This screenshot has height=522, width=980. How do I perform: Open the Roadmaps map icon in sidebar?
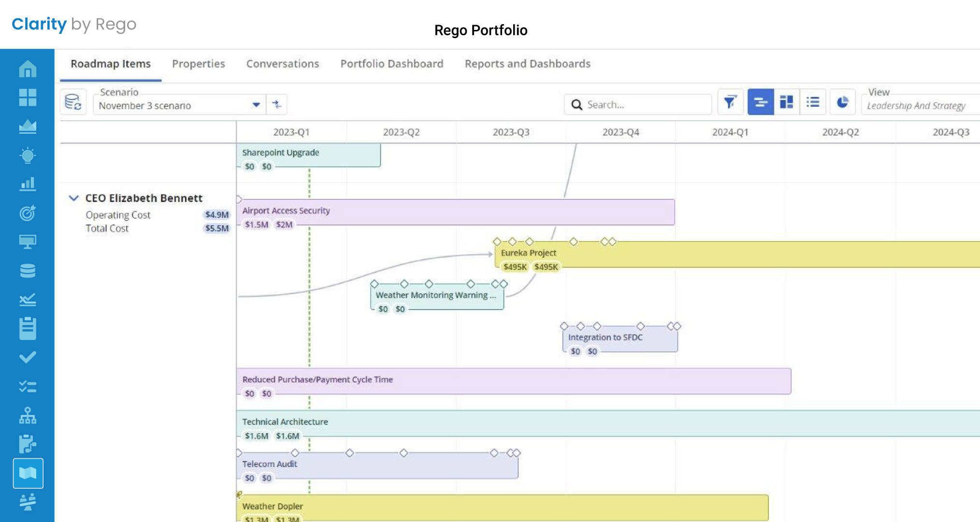click(x=28, y=473)
